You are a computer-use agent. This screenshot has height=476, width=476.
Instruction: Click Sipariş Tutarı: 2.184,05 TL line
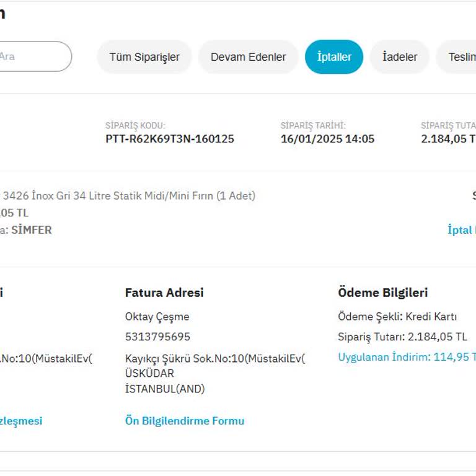(x=402, y=337)
